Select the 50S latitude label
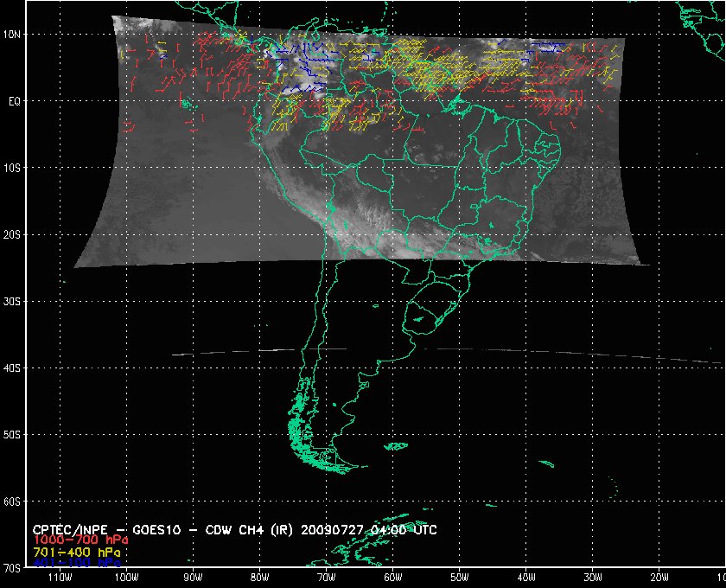The image size is (726, 588). (11, 435)
